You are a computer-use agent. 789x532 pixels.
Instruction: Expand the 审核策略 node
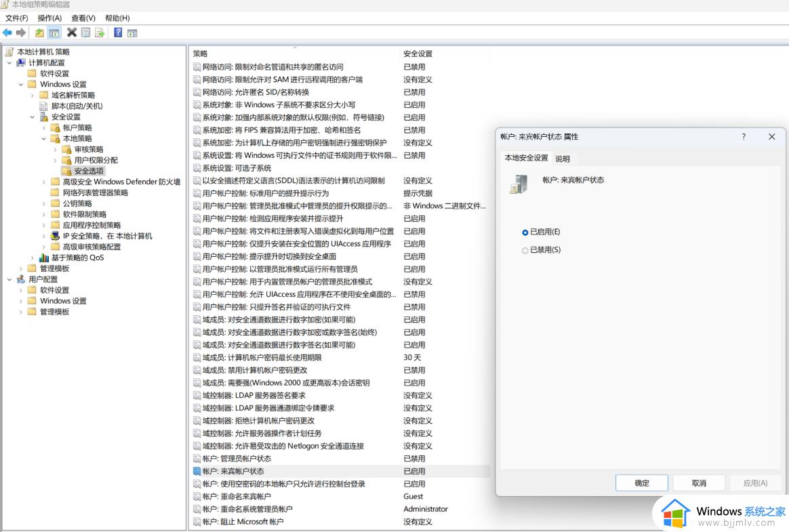coord(56,150)
